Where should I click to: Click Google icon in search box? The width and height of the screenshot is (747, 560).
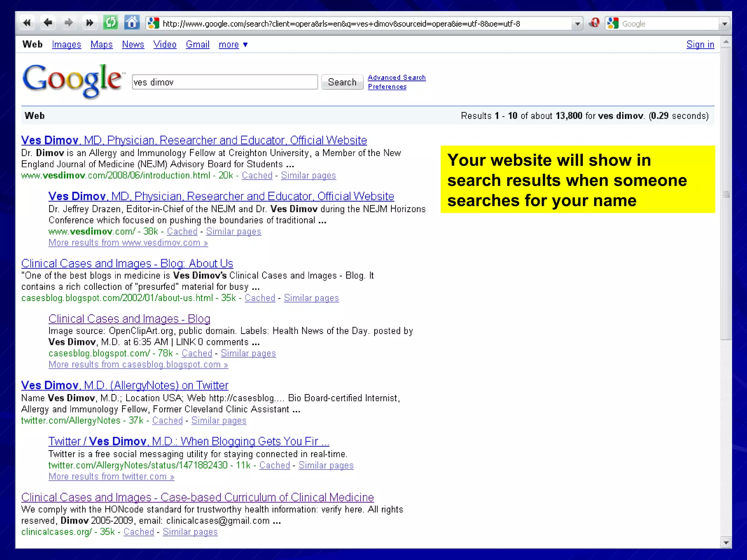click(x=613, y=23)
